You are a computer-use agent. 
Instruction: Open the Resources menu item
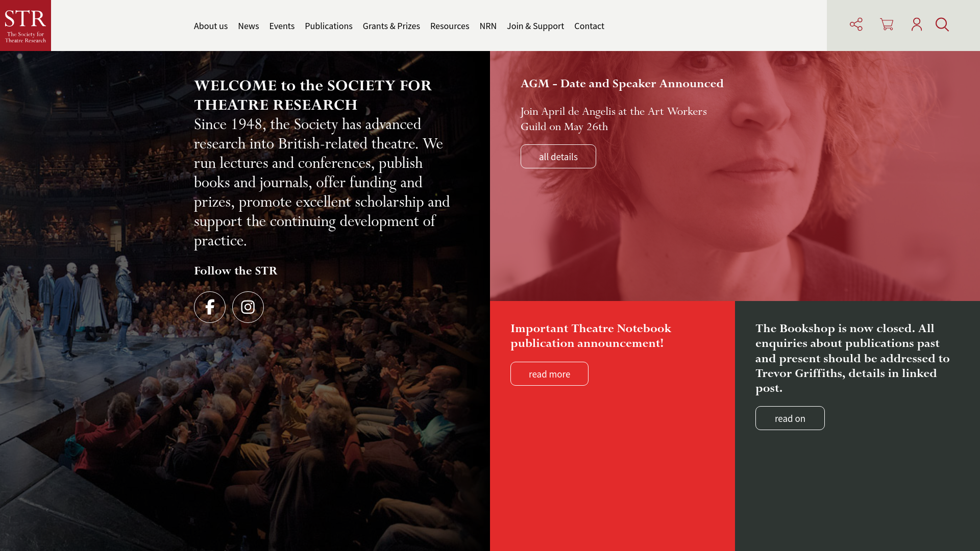(x=450, y=26)
